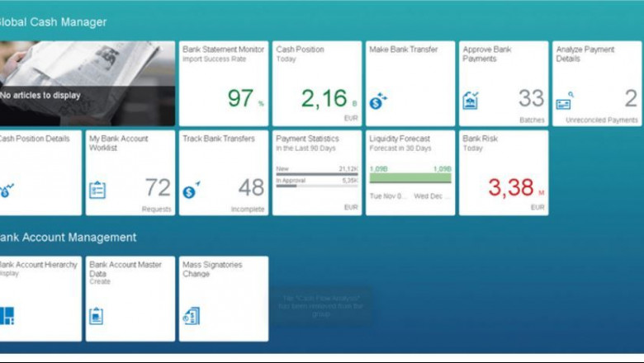Open the Cash Position Today tile
This screenshot has width=644, height=363.
click(x=316, y=83)
